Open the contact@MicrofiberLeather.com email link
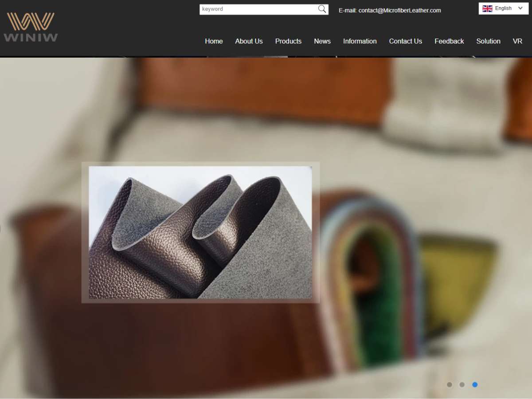The width and height of the screenshot is (532, 399). click(399, 10)
